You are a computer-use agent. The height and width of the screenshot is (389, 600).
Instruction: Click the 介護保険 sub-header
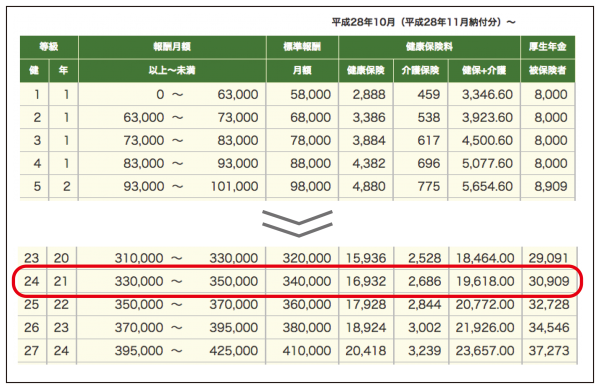421,70
